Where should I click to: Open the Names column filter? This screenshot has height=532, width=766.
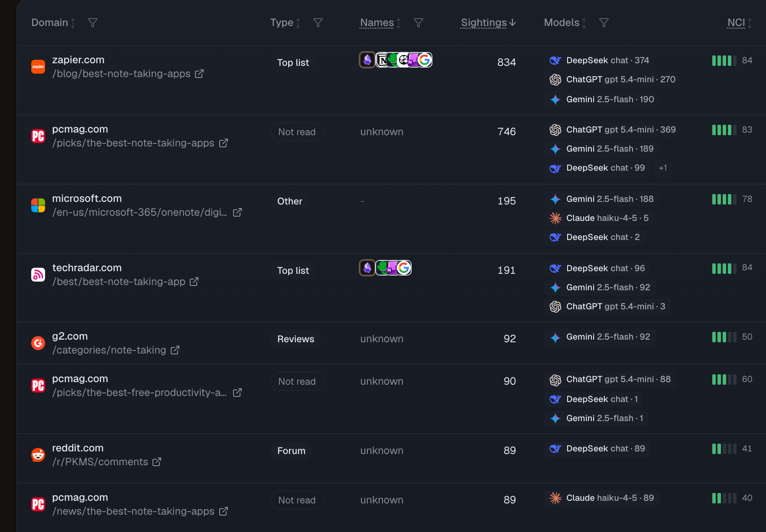pyautogui.click(x=418, y=23)
